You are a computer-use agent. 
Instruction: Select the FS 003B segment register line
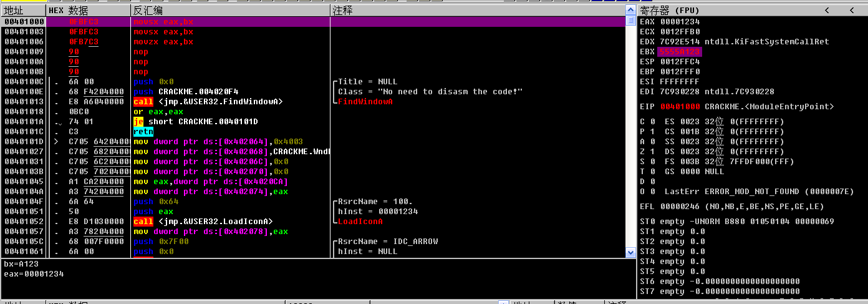(730, 162)
